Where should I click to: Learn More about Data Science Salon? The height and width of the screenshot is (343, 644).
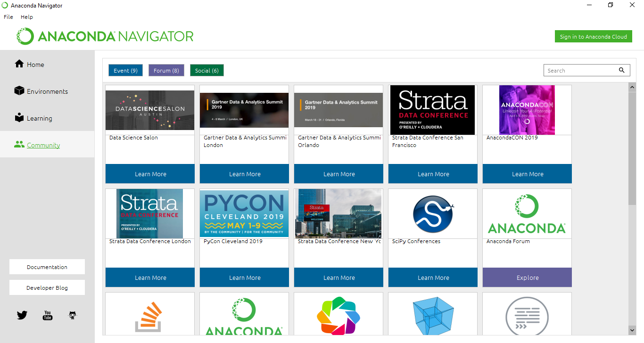pyautogui.click(x=150, y=174)
